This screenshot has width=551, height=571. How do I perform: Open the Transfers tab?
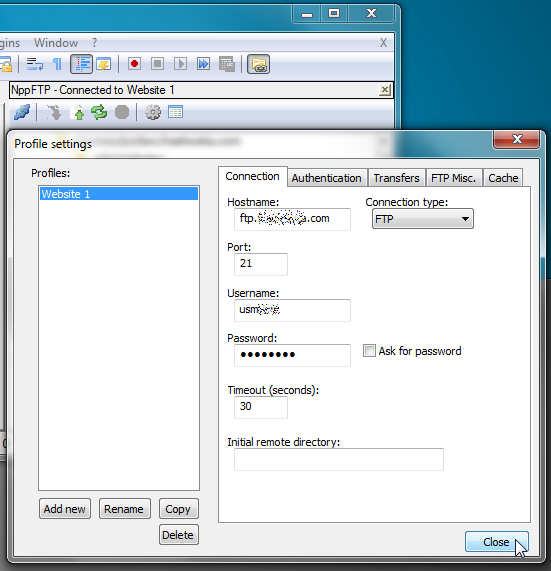(x=396, y=178)
